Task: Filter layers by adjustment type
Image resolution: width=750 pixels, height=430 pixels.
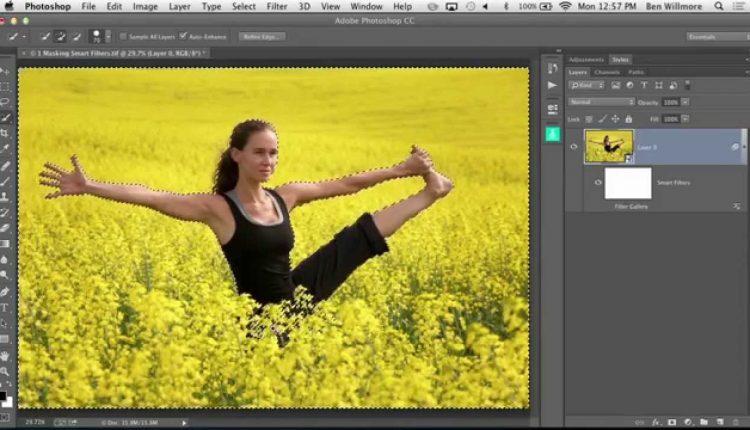Action: tap(630, 85)
